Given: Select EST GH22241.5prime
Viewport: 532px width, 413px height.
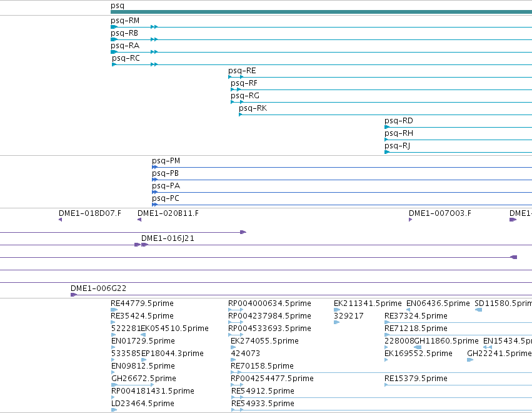Looking at the screenshot, I should pos(499,354).
